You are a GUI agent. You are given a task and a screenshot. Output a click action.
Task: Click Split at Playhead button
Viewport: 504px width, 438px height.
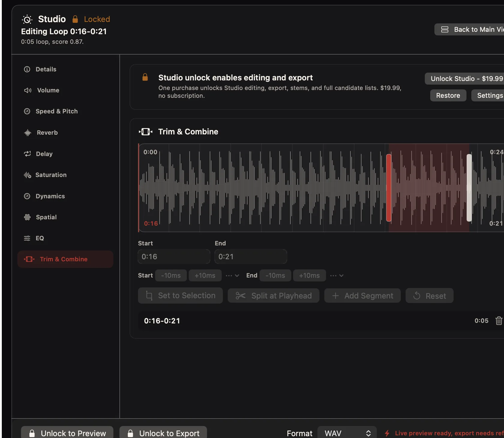pyautogui.click(x=274, y=295)
